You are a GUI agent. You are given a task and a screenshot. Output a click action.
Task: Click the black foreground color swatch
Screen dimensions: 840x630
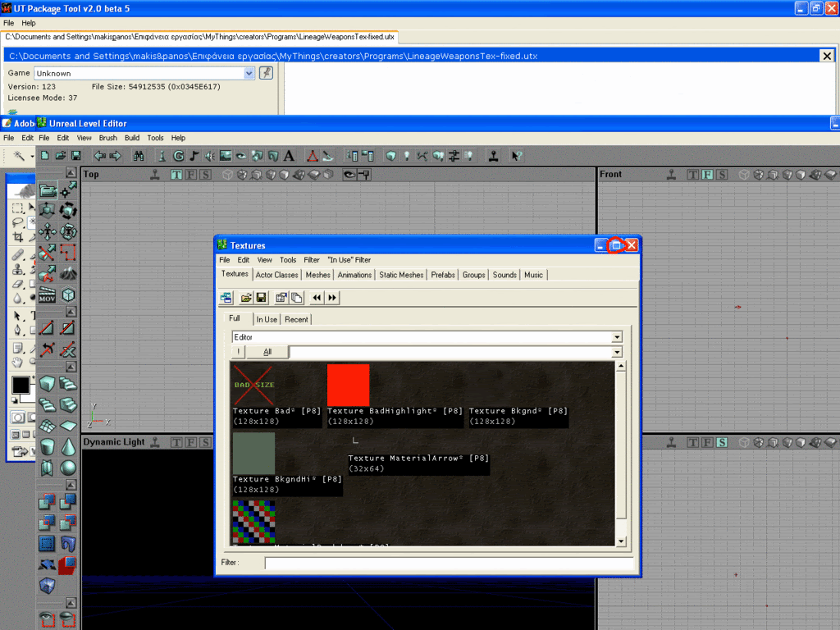click(x=21, y=385)
